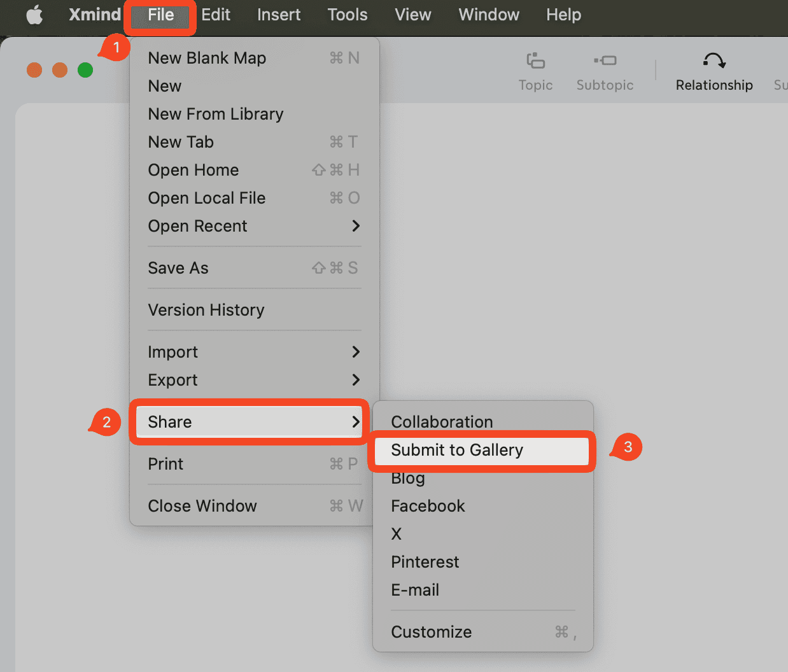Select Open Local File
This screenshot has height=672, width=788.
(x=255, y=198)
